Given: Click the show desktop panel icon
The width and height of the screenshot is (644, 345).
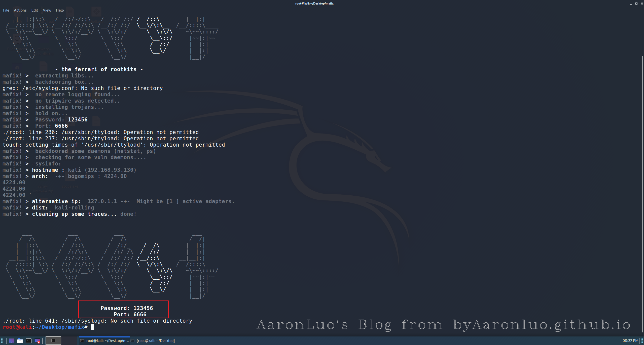Looking at the screenshot, I should pyautogui.click(x=12, y=341).
